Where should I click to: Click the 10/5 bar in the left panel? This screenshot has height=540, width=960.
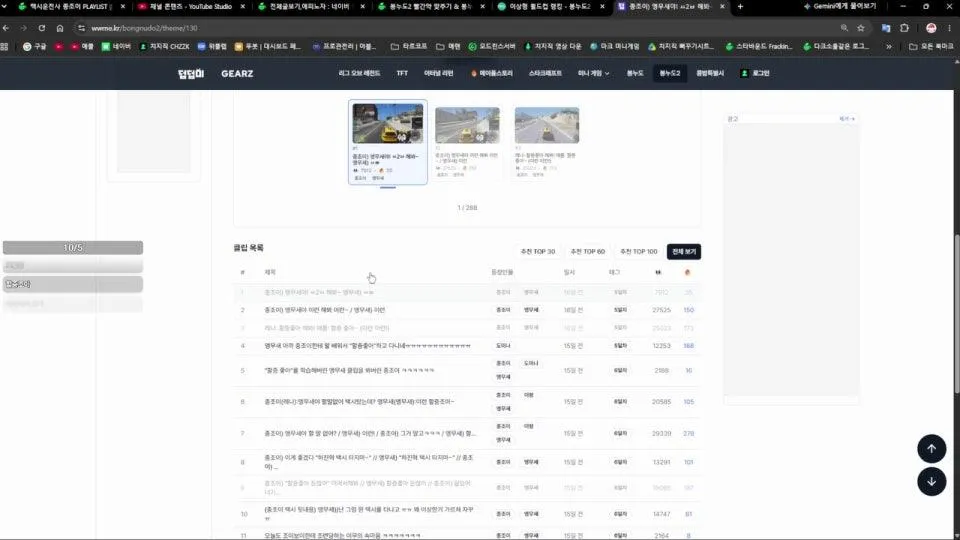(73, 247)
